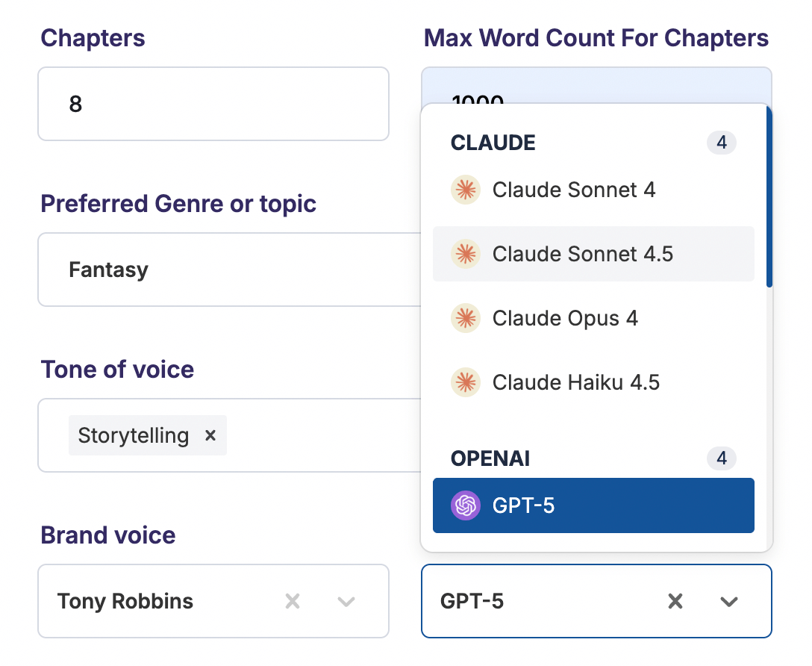
Task: Click the OpenAI logo beside GPT-5
Action: click(x=465, y=505)
